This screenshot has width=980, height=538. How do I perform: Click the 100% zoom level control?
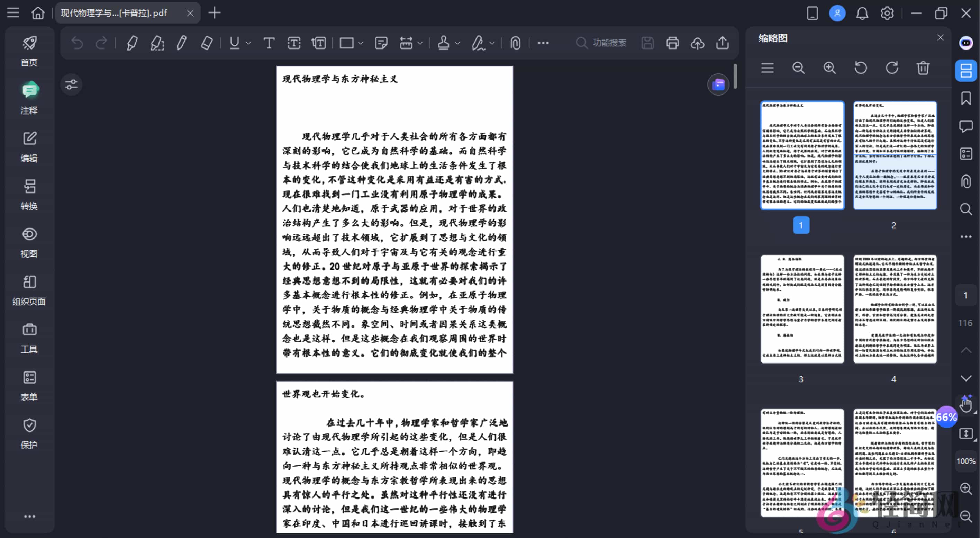tap(965, 461)
